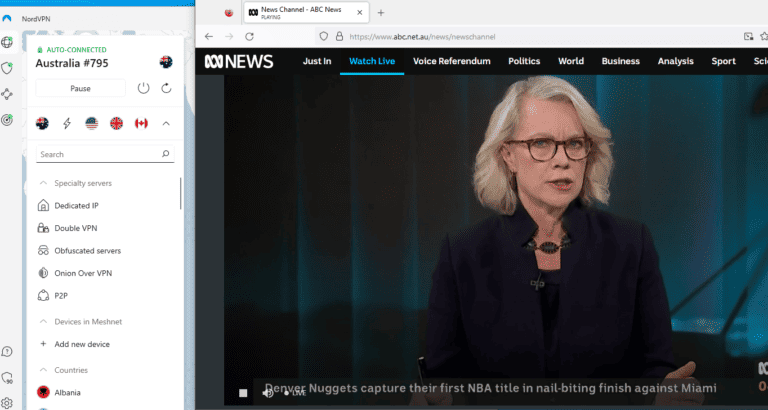Screen dimensions: 768x410
Task: Click the Firefox shield tracking protection icon
Action: coord(323,37)
